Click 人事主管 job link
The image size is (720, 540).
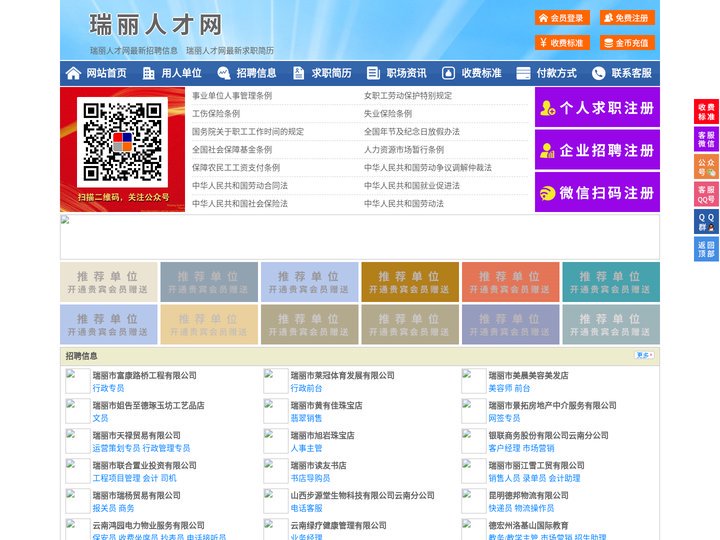[x=306, y=448]
